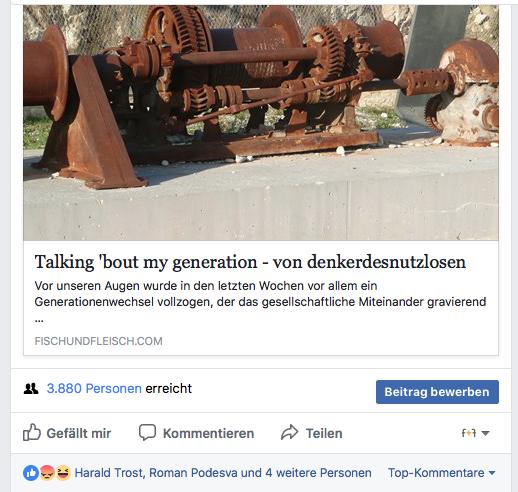Click the Teilen label
Image resolution: width=518 pixels, height=492 pixels.
coord(324,433)
